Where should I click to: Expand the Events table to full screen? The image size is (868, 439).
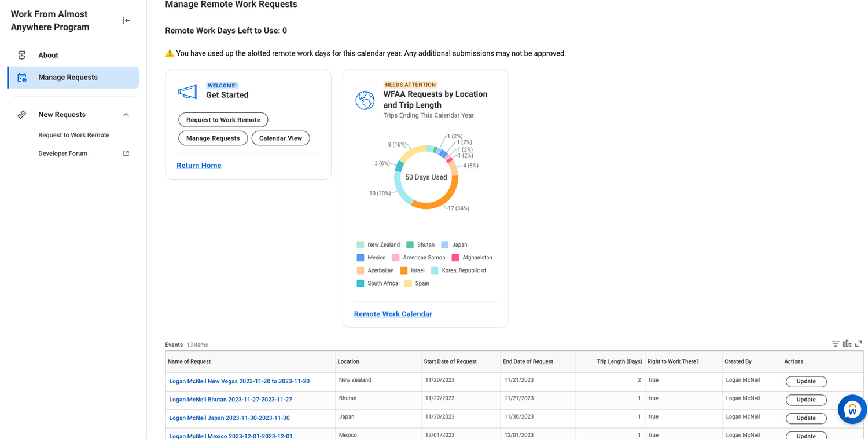click(858, 343)
